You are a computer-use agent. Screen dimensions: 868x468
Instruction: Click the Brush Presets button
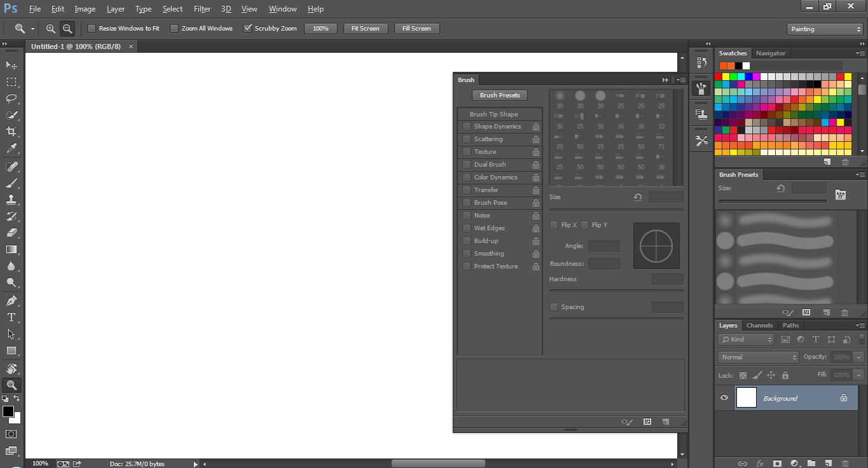pyautogui.click(x=500, y=95)
